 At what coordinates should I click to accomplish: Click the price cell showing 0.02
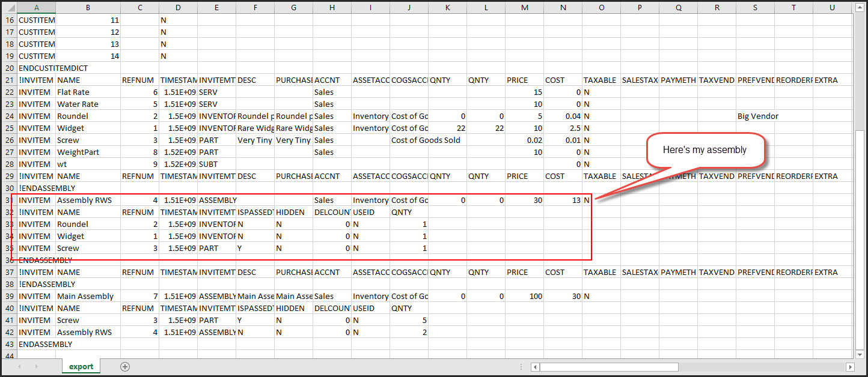[x=524, y=140]
